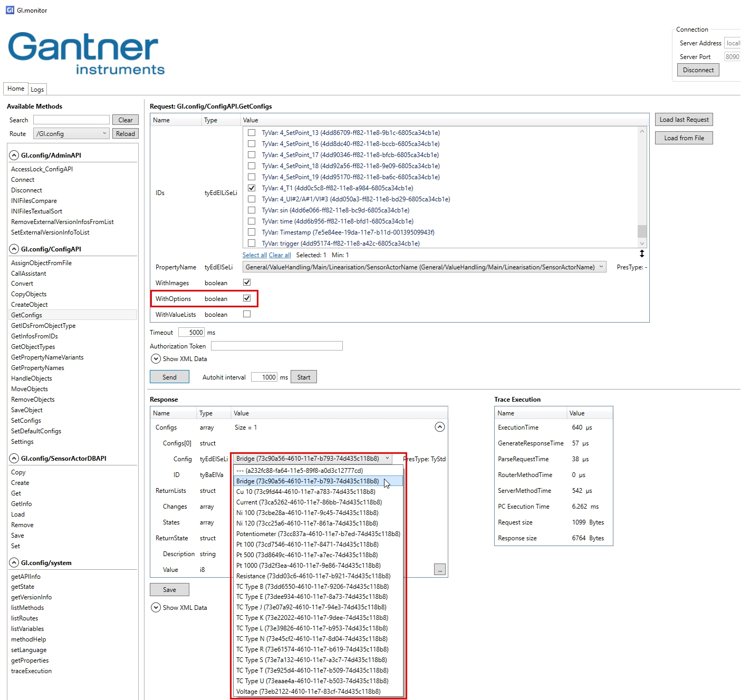The height and width of the screenshot is (700, 750).
Task: Open the PropertyName dropdown
Action: click(424, 267)
